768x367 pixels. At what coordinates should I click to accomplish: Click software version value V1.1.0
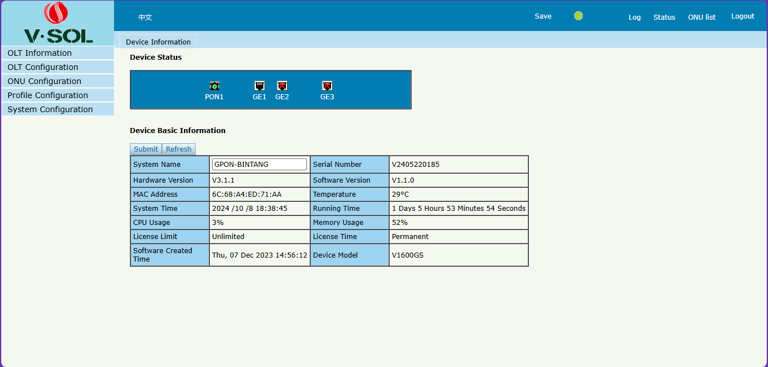(403, 180)
